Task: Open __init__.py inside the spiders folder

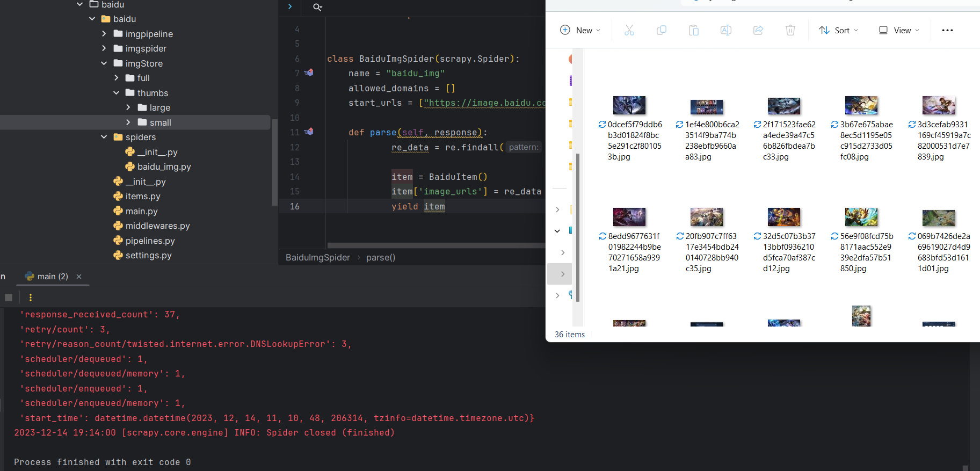Action: click(x=158, y=152)
